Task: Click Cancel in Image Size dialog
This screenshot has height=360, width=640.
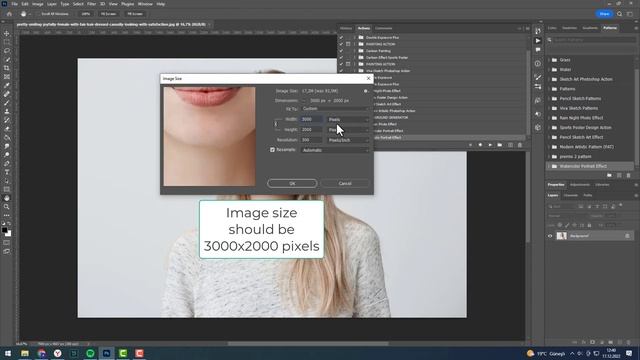Action: click(x=345, y=183)
